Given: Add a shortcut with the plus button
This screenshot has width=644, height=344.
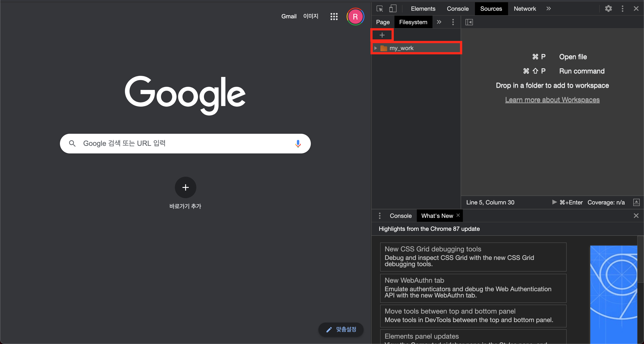Looking at the screenshot, I should [x=185, y=187].
